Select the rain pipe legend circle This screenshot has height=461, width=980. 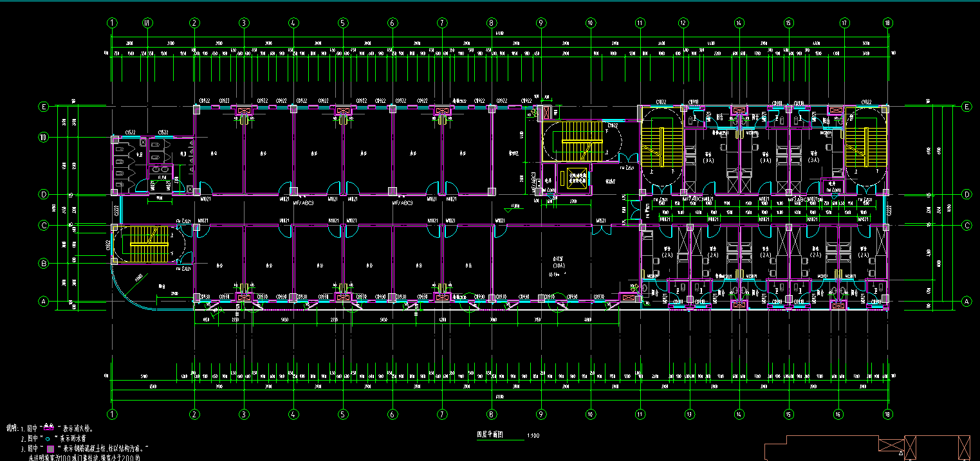(48, 438)
